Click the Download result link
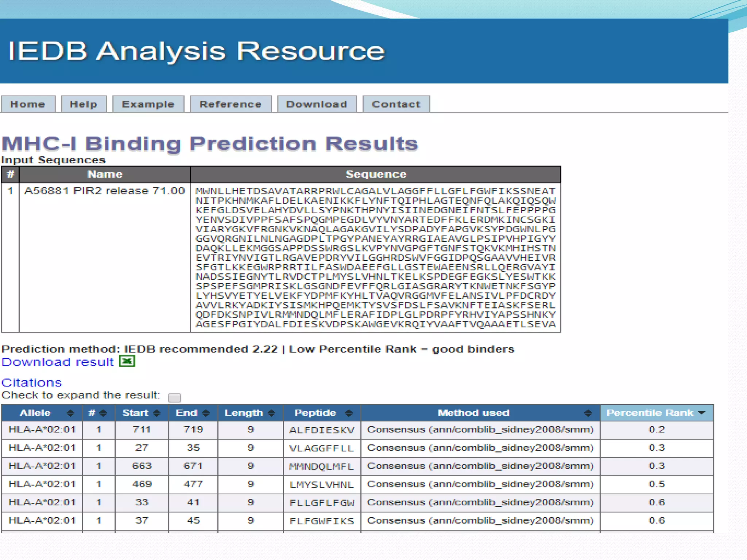The height and width of the screenshot is (560, 747). [58, 362]
